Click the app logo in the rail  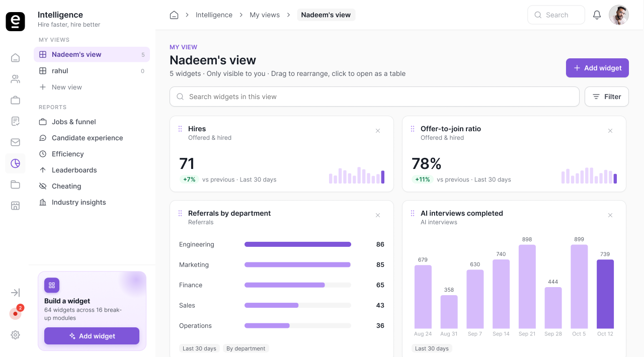pyautogui.click(x=15, y=22)
